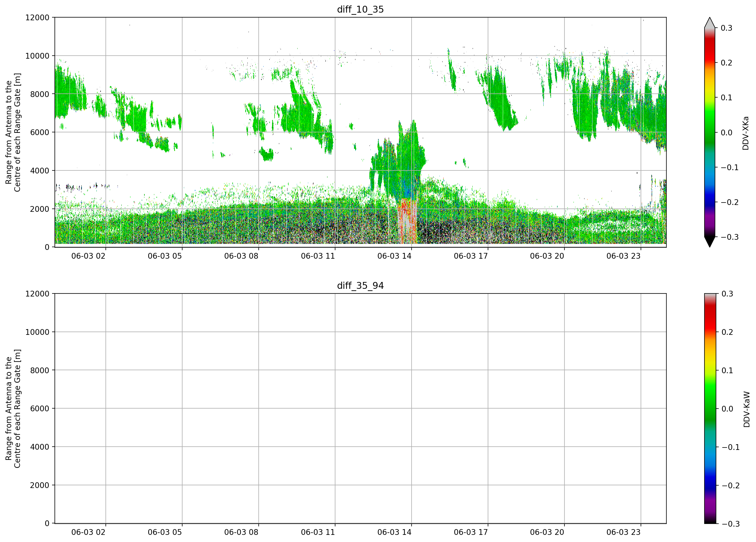The width and height of the screenshot is (756, 542).
Task: Click "06-03 02" under the diff_10_35 plot
Action: click(x=88, y=256)
